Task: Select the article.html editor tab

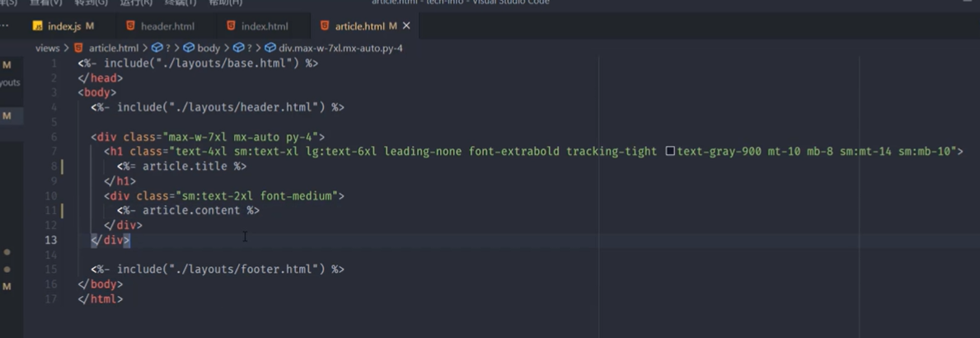Action: tap(365, 26)
